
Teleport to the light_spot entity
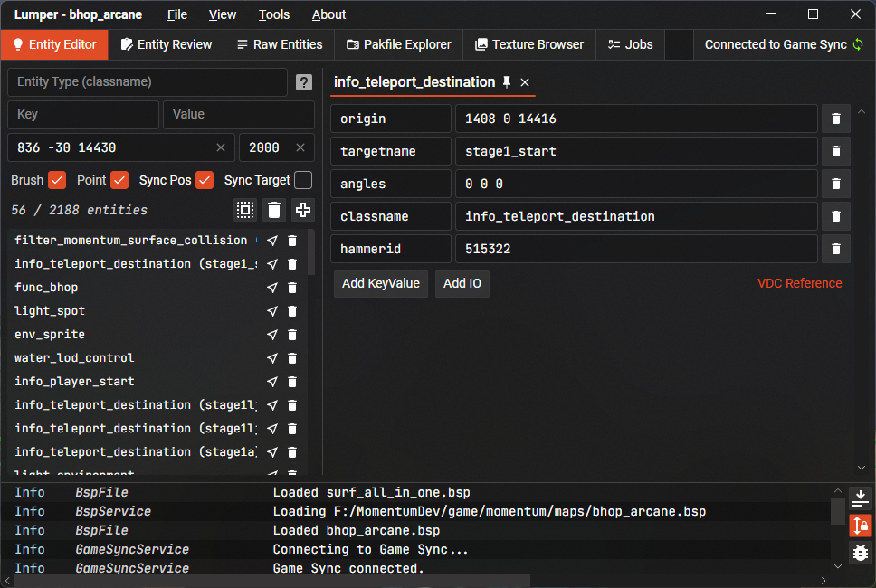[272, 311]
